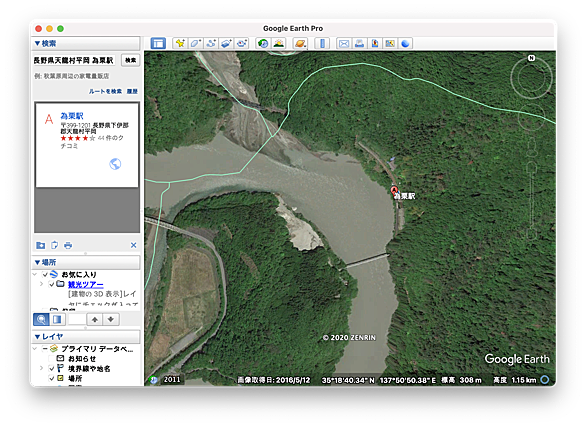
Task: Toggle the お気に入り checkbox
Action: [45, 274]
